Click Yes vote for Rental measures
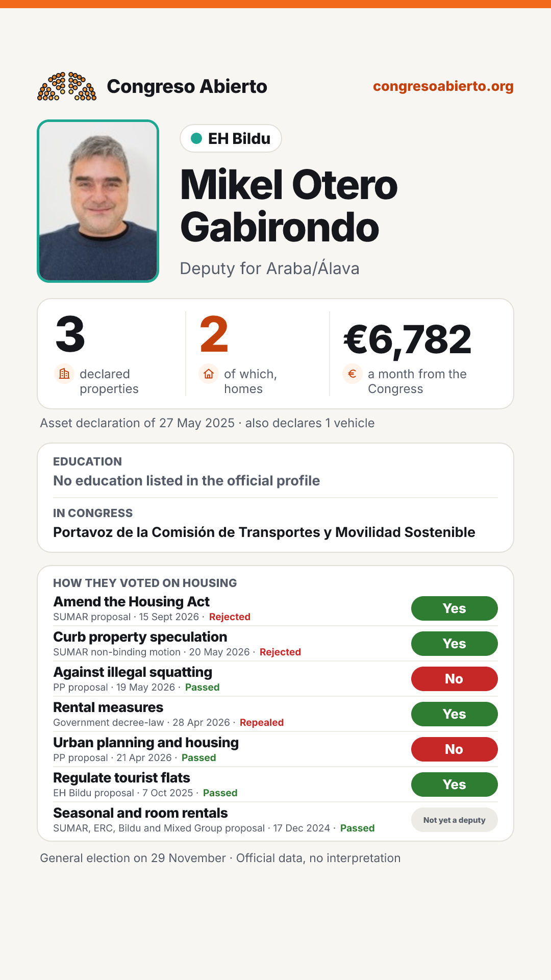Screen dimensions: 551x980 [455, 714]
